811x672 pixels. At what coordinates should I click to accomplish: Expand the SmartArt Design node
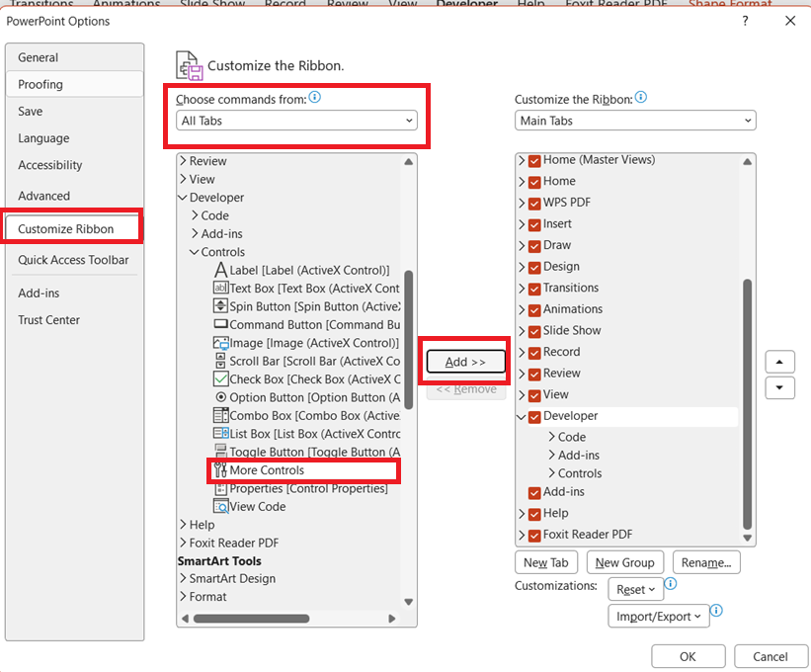[183, 578]
